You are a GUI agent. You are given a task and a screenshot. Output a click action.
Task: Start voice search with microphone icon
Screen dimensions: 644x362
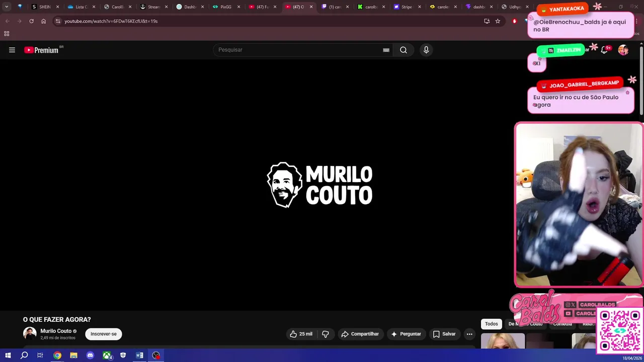[426, 50]
